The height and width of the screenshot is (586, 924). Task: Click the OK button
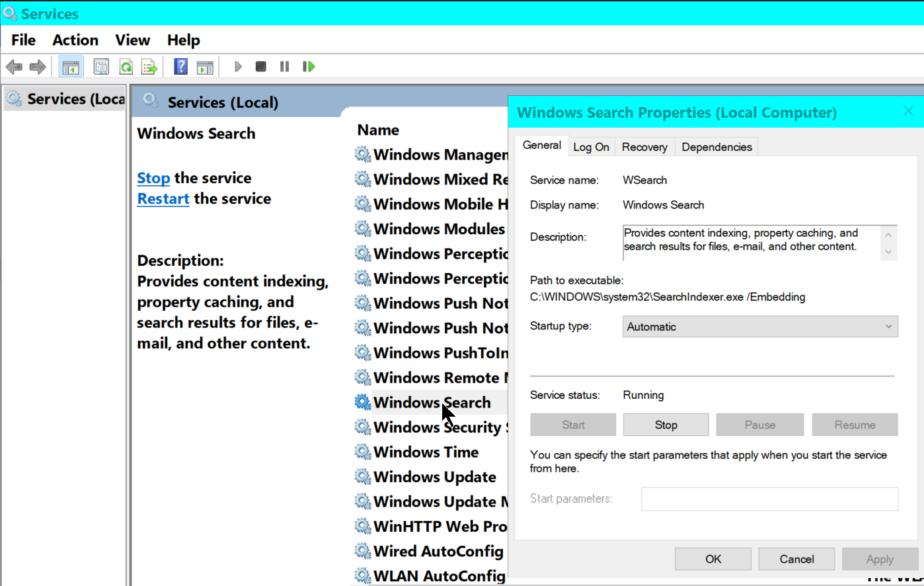[713, 560]
